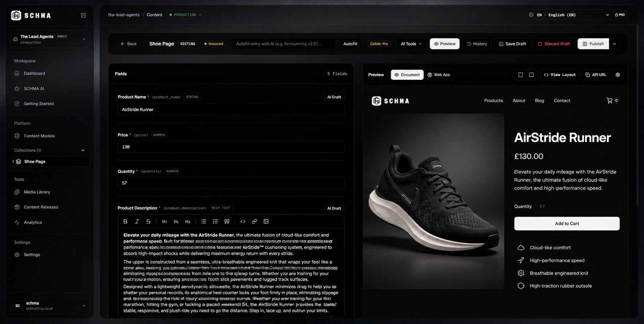Collapse the sidebar panel icon
Image resolution: width=644 pixels, height=324 pixels.
pyautogui.click(x=83, y=15)
